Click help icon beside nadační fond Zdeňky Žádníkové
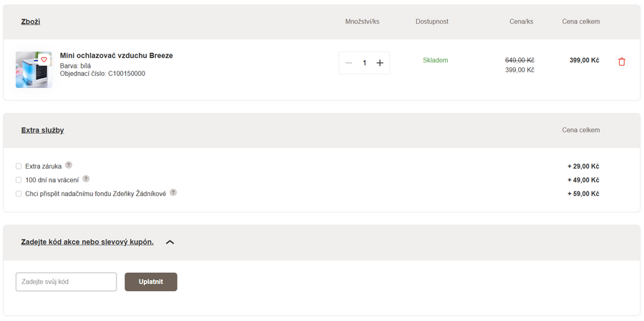644x321 pixels. [x=173, y=192]
